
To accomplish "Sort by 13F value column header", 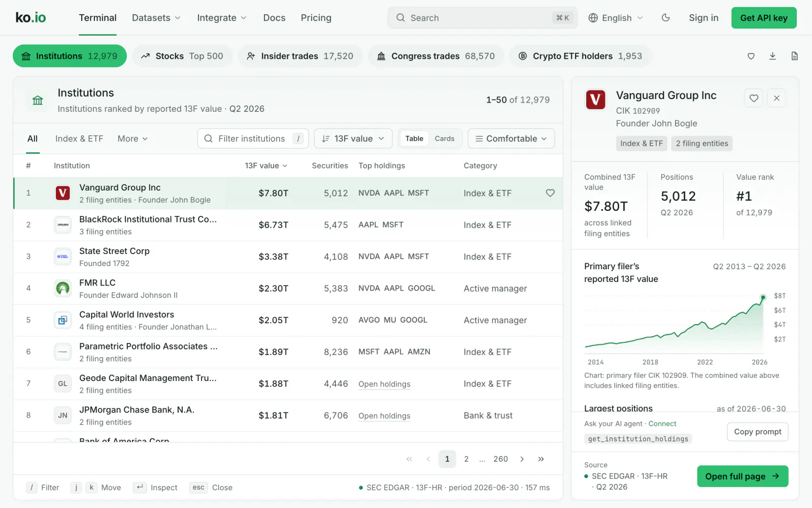I will click(266, 166).
